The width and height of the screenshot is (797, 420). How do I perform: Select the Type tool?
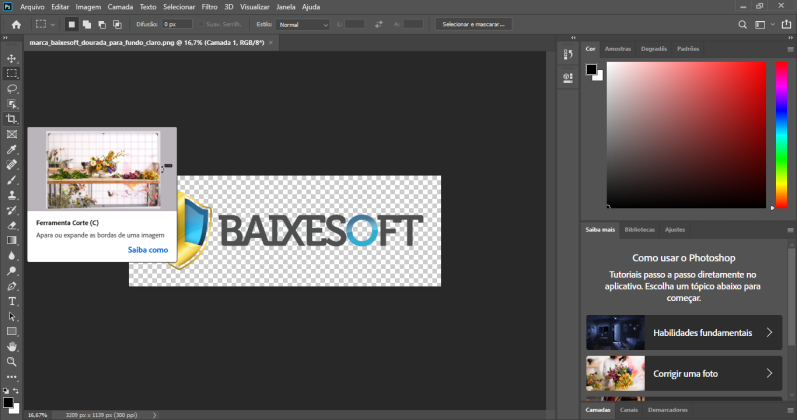click(11, 302)
